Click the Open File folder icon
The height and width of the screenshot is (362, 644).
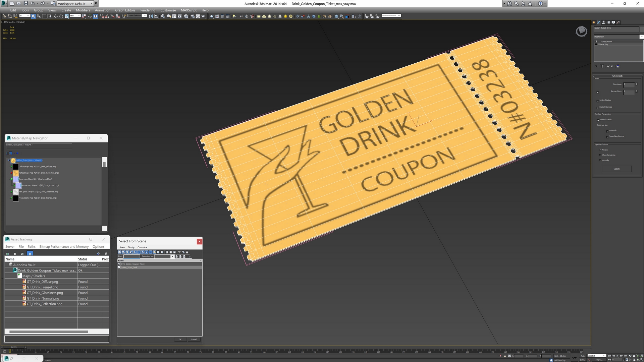pos(19,3)
